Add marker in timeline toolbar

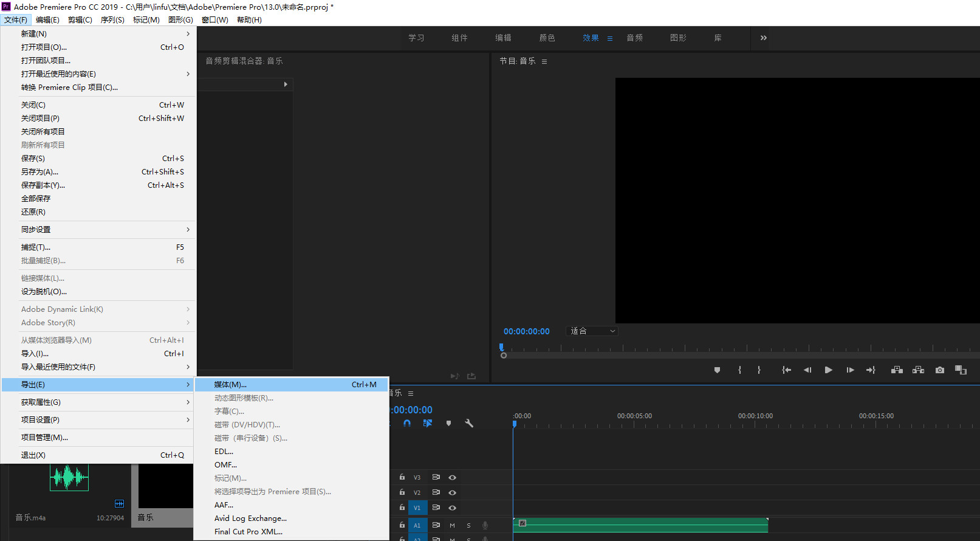tap(448, 423)
